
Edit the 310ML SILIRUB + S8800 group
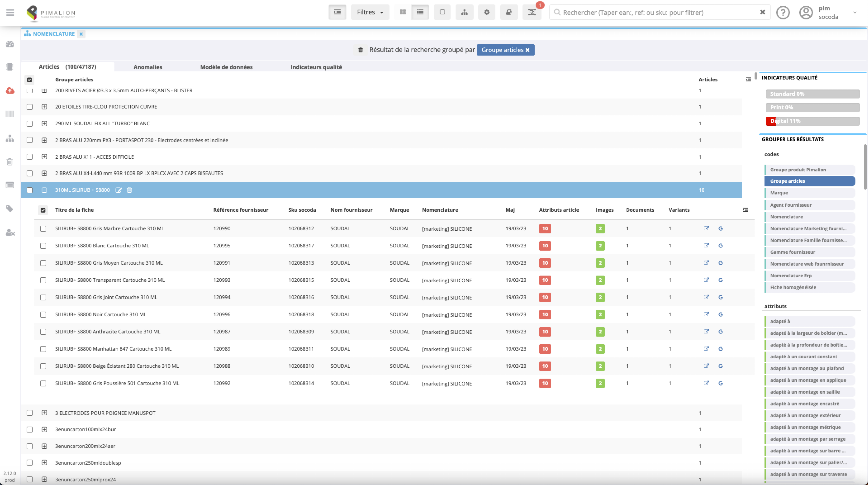(119, 190)
